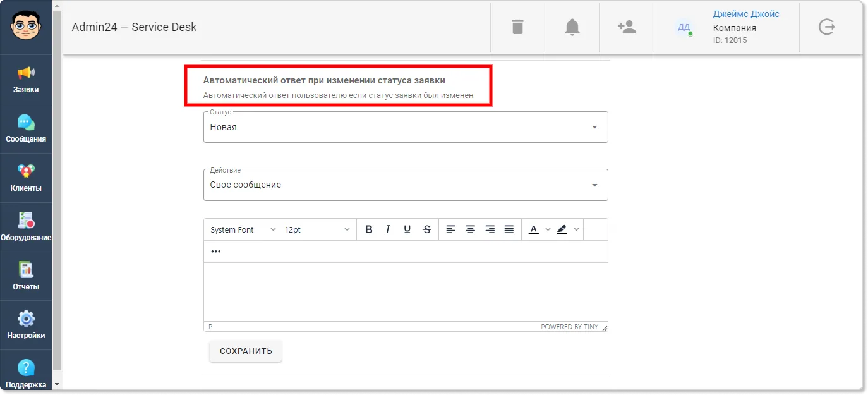This screenshot has height=395, width=868.
Task: Log out using the exit icon
Action: coord(826,27)
